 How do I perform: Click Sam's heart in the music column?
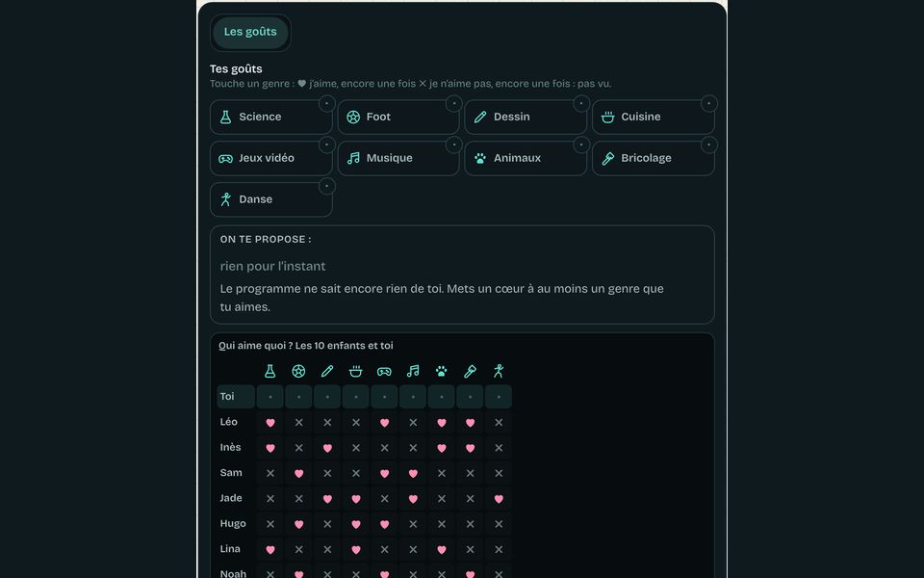click(x=413, y=473)
